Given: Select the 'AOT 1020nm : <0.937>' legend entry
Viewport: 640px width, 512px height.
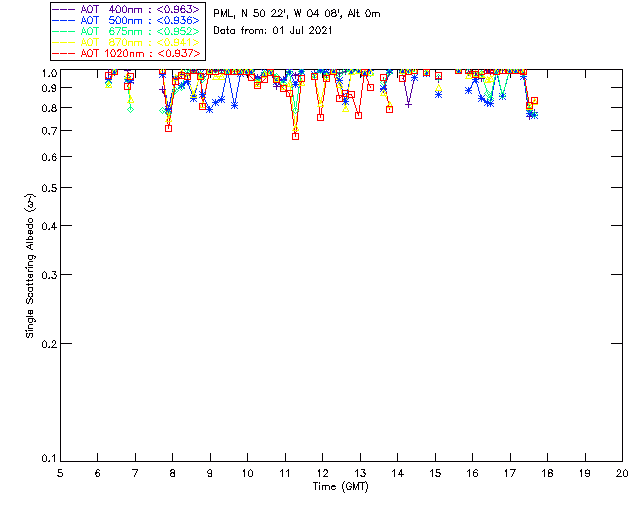Looking at the screenshot, I should pyautogui.click(x=127, y=53).
